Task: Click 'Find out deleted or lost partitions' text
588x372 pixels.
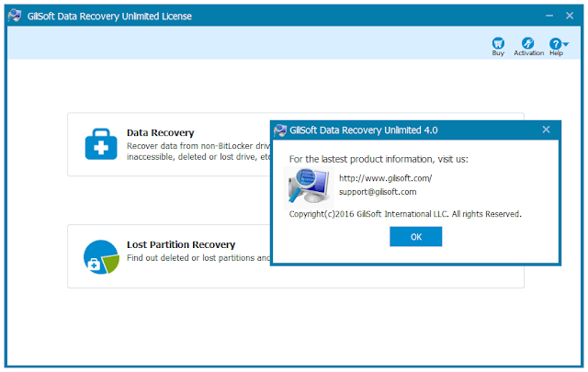Action: point(198,258)
